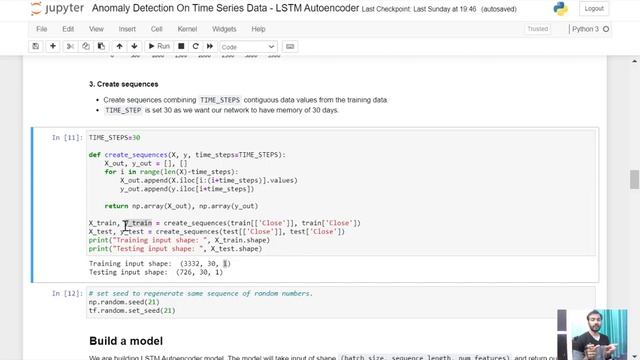Click the In [11] cell prompt
Screen dimensions: 640x360
coord(67,138)
